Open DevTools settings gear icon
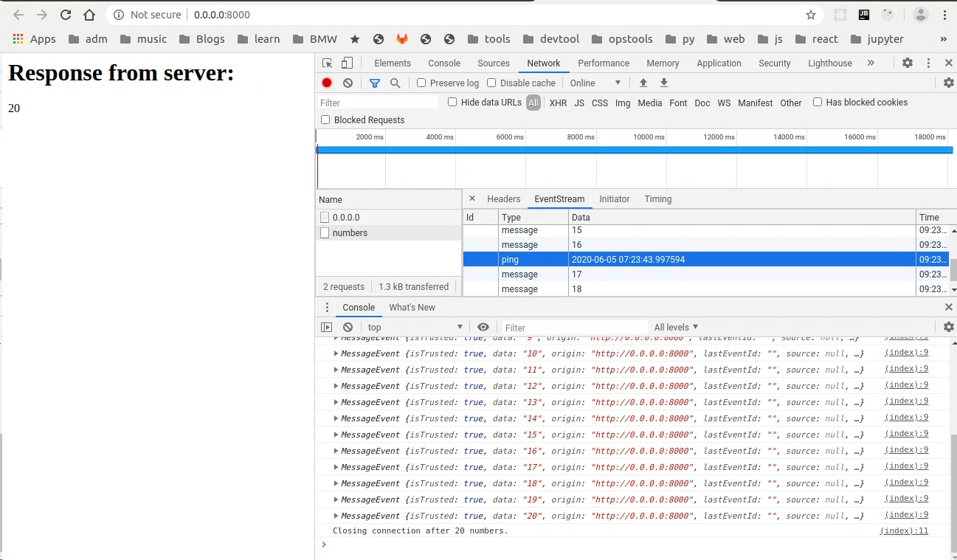Viewport: 957px width, 560px height. pyautogui.click(x=908, y=63)
